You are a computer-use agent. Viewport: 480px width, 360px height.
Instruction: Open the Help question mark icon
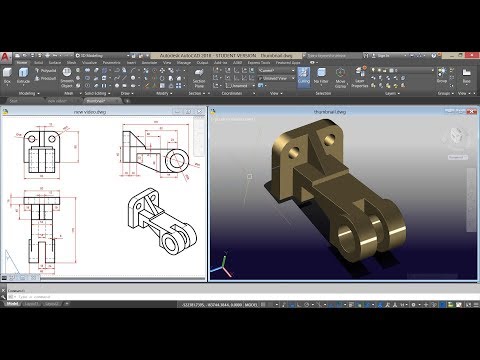434,56
